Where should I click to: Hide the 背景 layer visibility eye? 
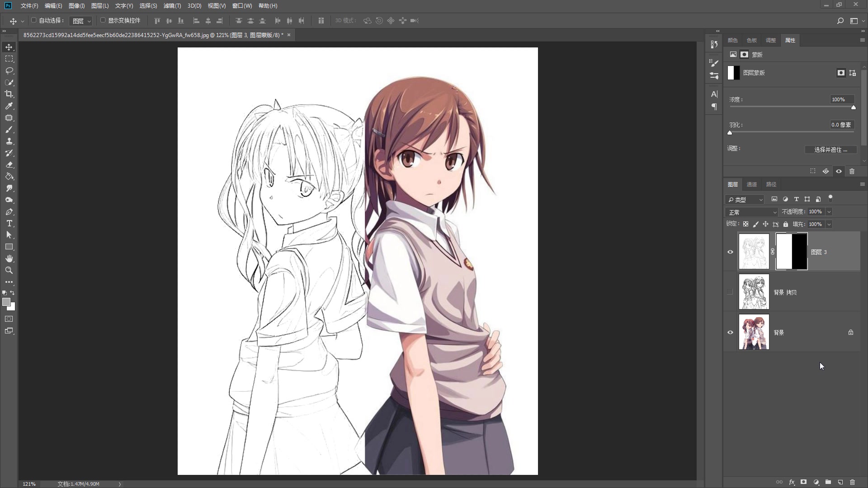click(x=730, y=333)
